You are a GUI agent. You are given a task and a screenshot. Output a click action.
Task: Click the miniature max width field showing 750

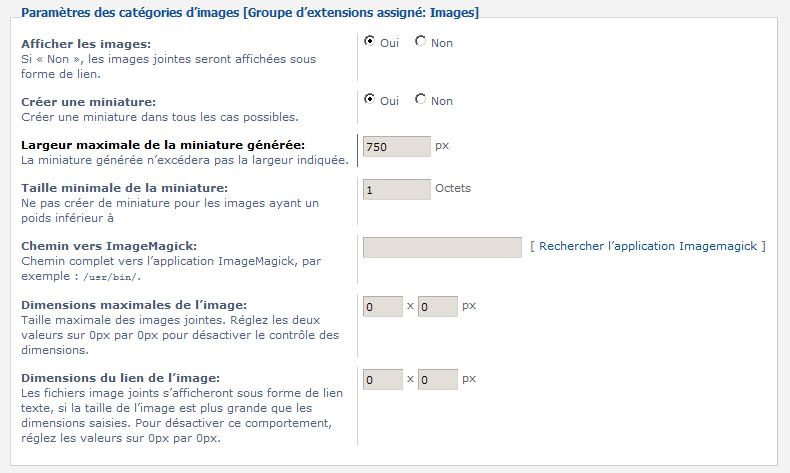click(396, 147)
